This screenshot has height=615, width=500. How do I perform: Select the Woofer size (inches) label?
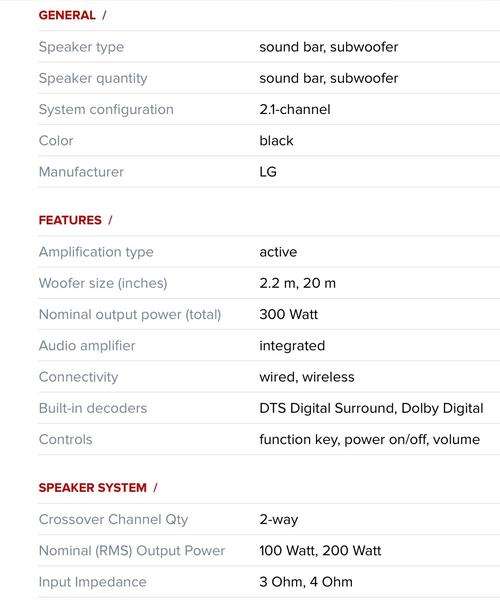click(103, 283)
